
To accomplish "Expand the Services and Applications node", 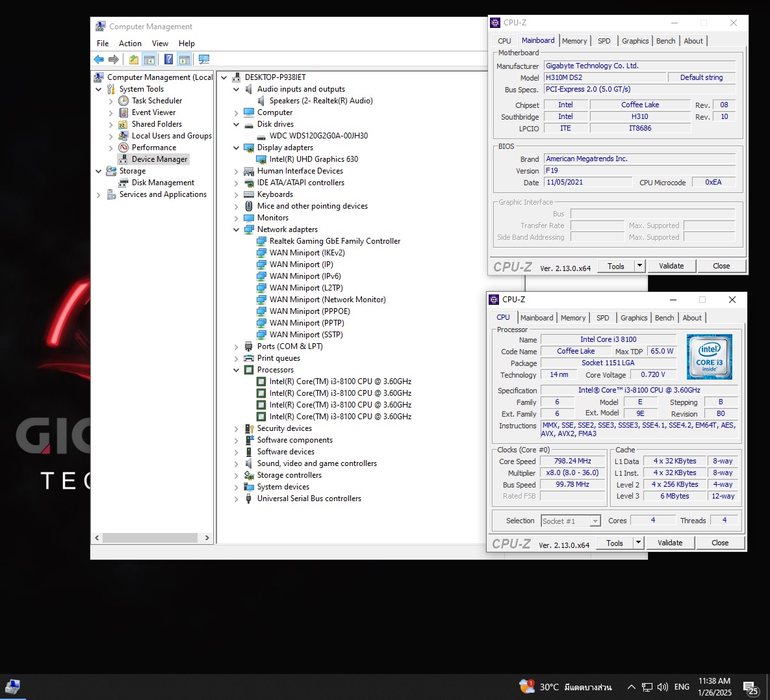I will 99,194.
